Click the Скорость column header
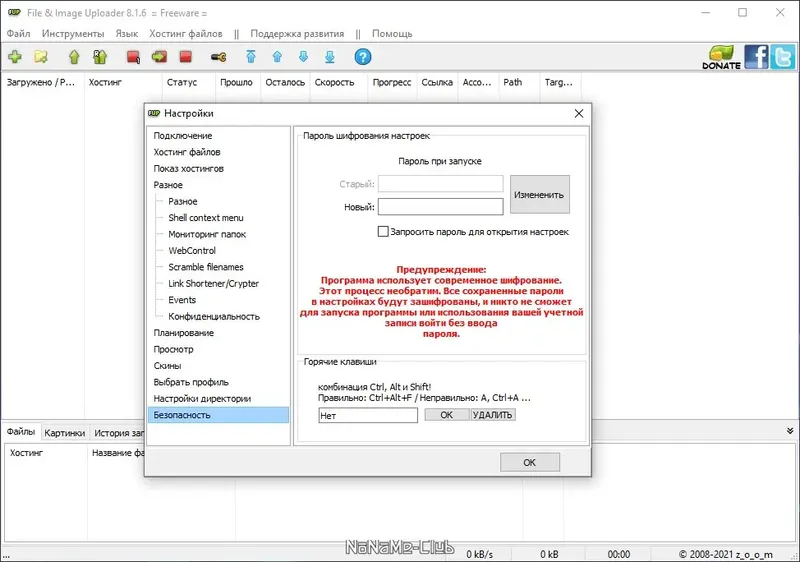This screenshot has height=562, width=800. tap(339, 82)
